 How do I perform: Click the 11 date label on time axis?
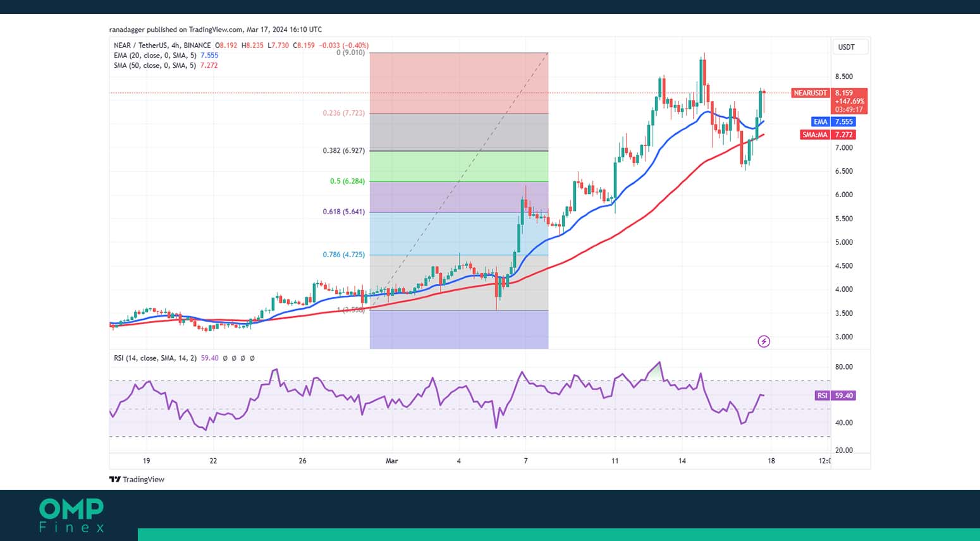[615, 461]
